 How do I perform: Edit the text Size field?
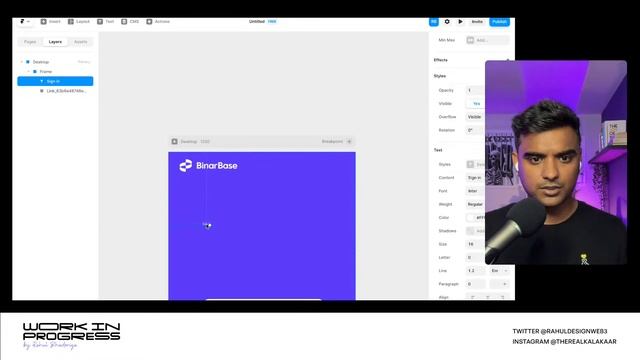click(475, 244)
